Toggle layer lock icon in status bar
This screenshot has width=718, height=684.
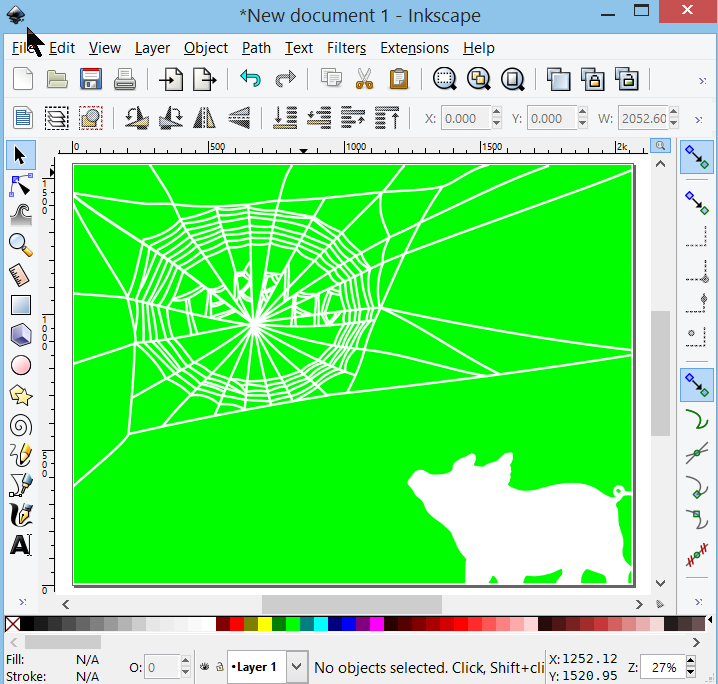click(220, 667)
